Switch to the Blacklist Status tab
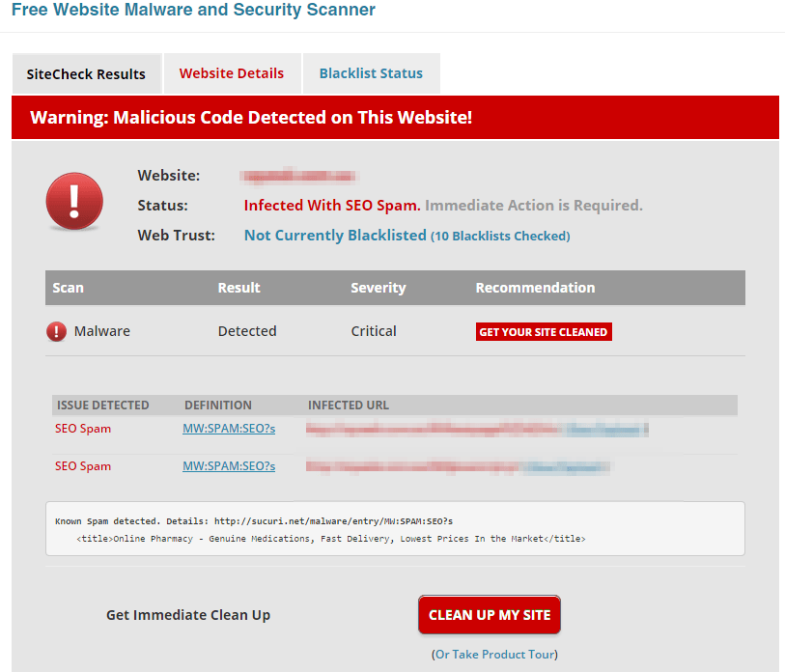Viewport: 785px width, 672px height. point(371,73)
